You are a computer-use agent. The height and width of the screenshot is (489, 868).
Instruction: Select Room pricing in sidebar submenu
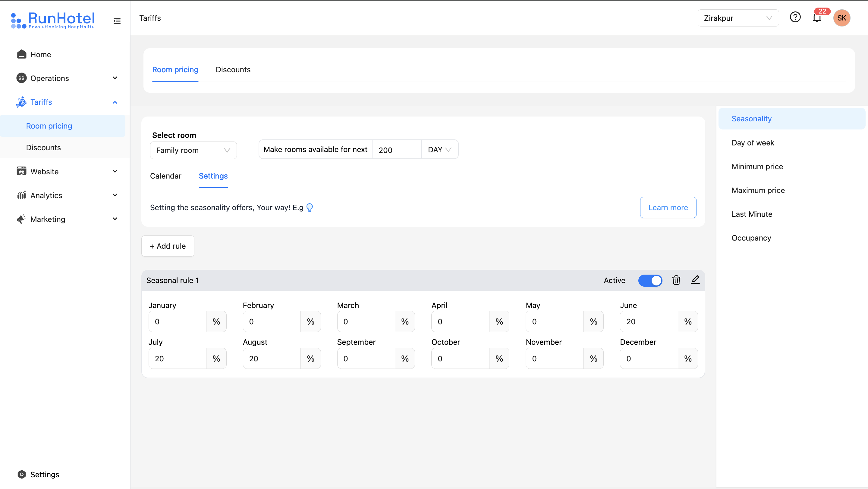point(63,126)
